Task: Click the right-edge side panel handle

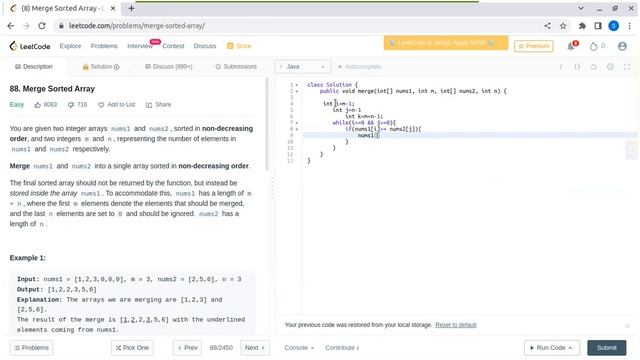Action: point(632,150)
